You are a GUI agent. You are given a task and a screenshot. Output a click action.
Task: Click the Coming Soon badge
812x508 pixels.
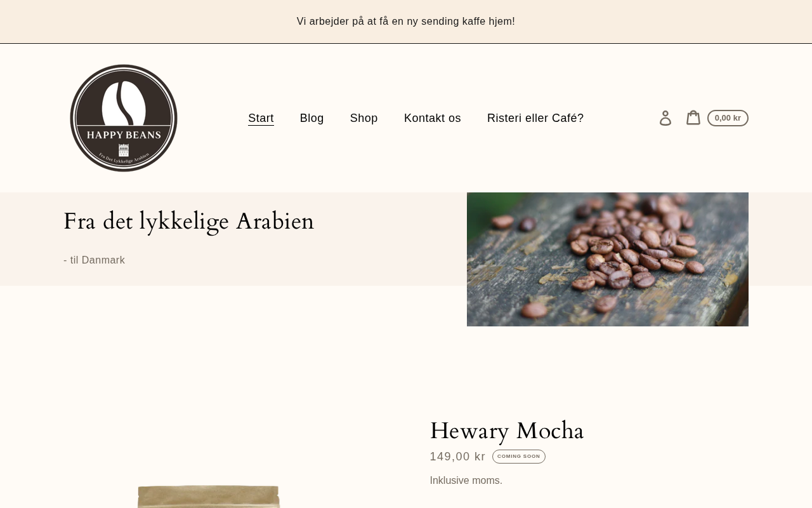coord(519,457)
